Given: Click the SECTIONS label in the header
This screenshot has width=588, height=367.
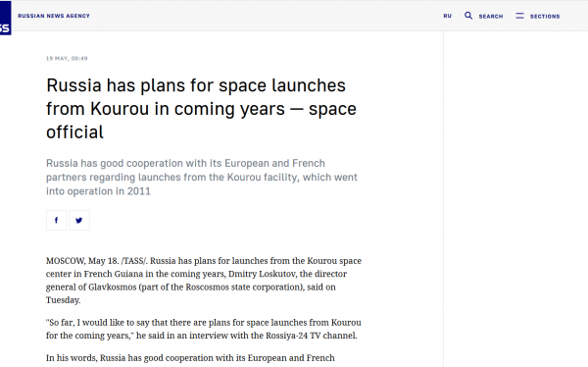Looking at the screenshot, I should click(545, 16).
